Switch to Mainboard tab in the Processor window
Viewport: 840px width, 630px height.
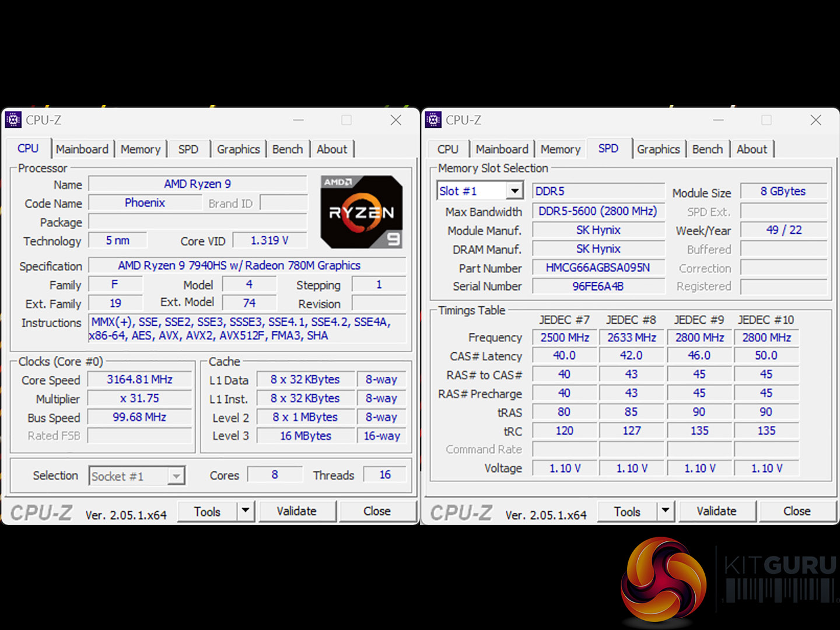point(82,149)
